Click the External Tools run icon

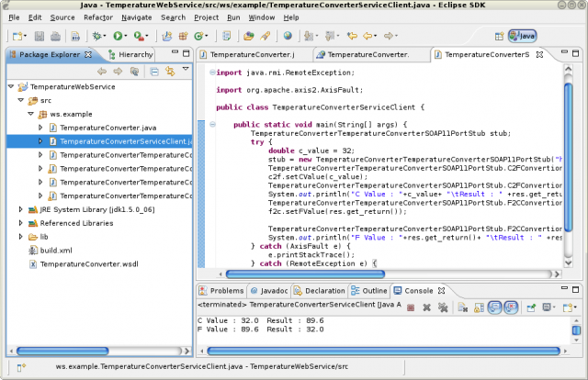pos(139,36)
